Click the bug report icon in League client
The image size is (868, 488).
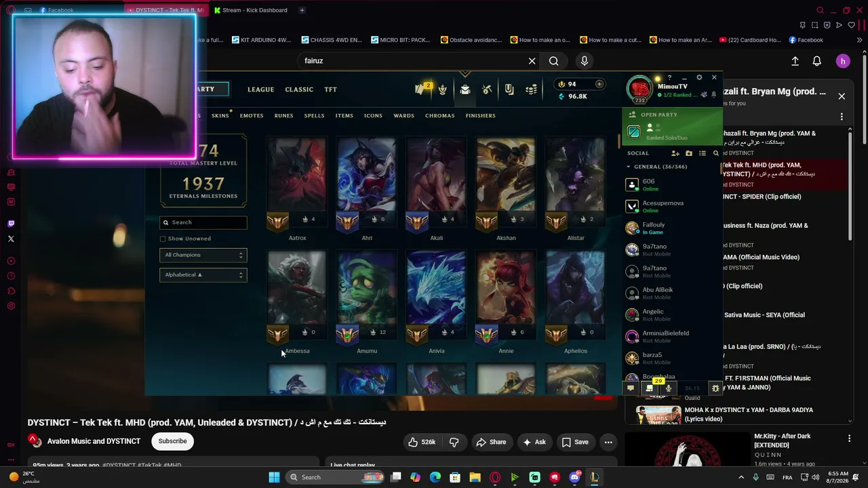(x=715, y=388)
